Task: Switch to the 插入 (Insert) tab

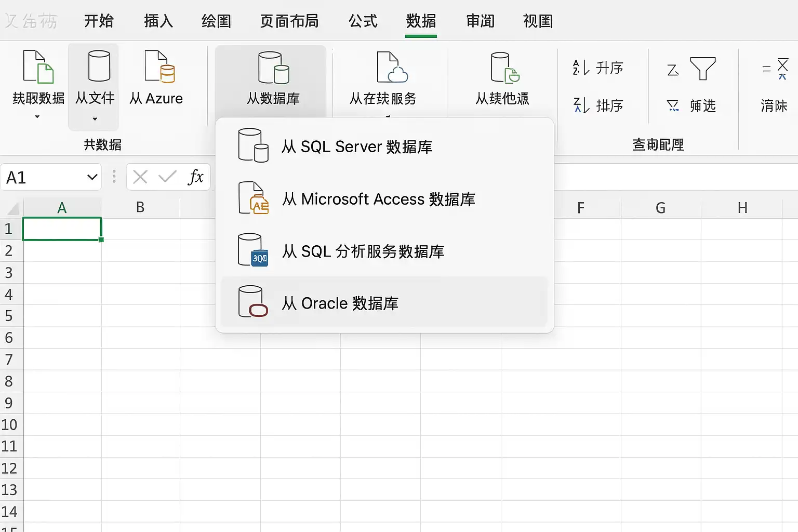Action: (x=158, y=21)
